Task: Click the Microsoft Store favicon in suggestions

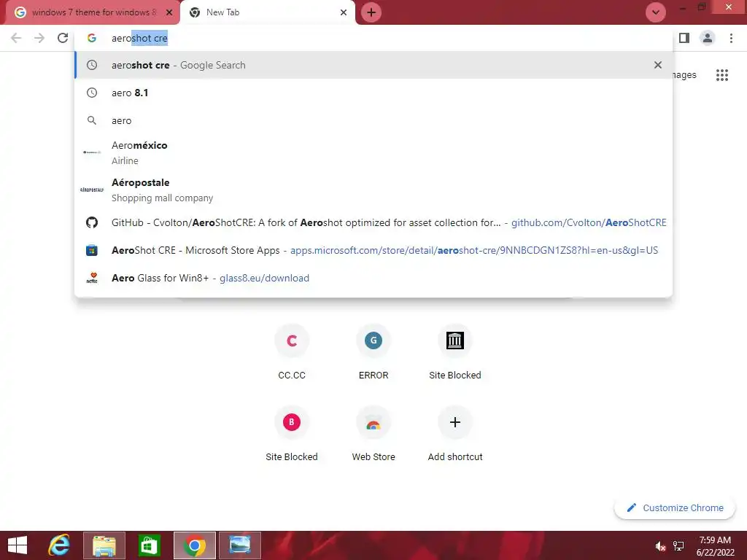Action: (x=92, y=250)
